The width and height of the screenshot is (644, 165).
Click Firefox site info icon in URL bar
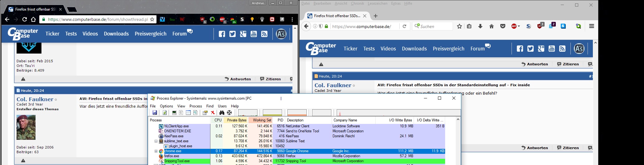click(315, 26)
